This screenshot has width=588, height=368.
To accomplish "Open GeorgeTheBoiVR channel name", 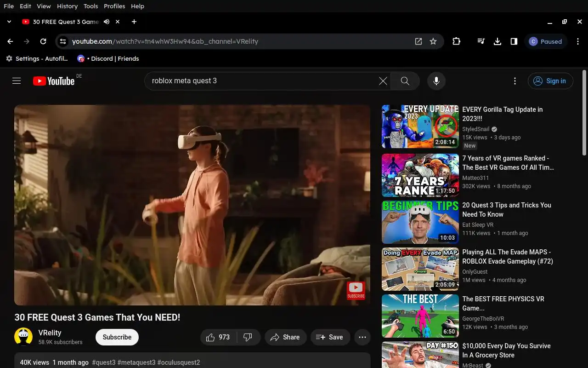I will tap(483, 319).
